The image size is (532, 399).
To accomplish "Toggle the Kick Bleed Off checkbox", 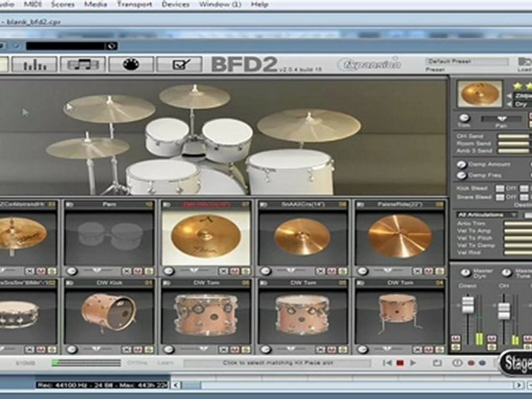I will (500, 188).
